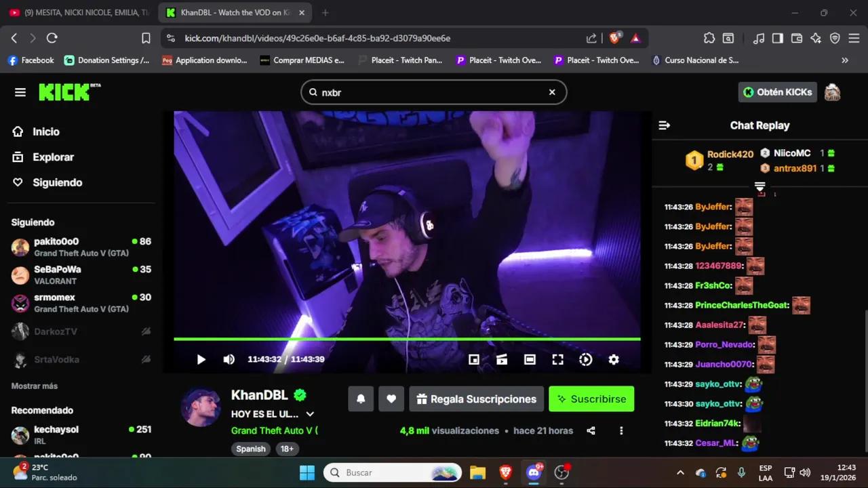Open kechaysol recommended channel
Screen dimensions: 868x488
(x=81, y=434)
